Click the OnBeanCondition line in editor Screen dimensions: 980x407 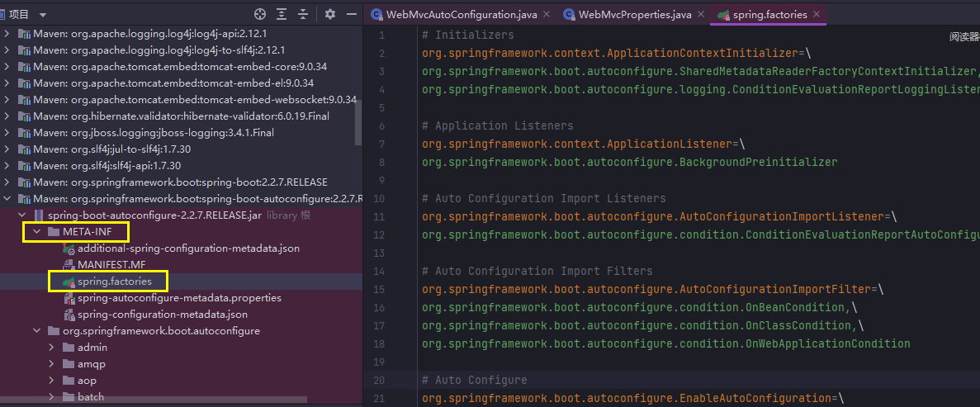click(639, 307)
